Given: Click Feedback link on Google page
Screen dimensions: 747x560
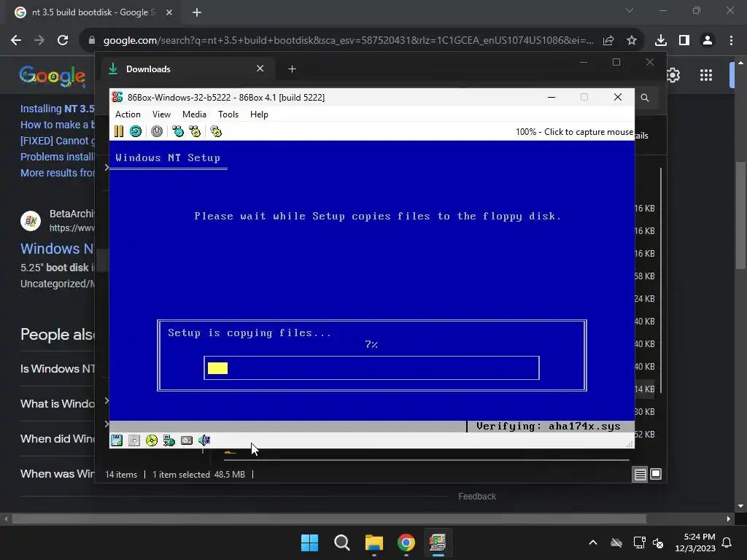Looking at the screenshot, I should pos(477,496).
